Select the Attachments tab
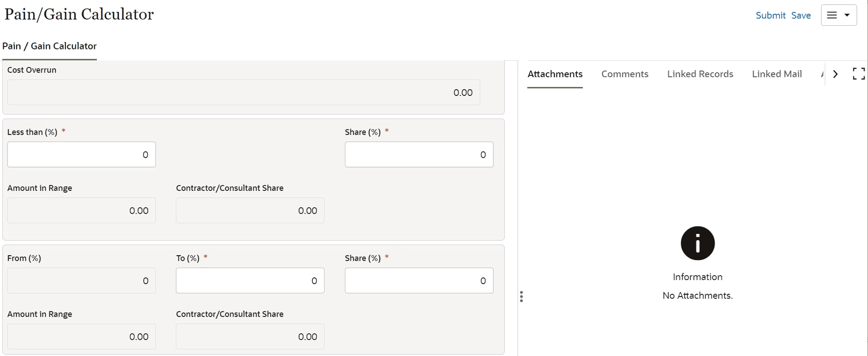Image resolution: width=868 pixels, height=356 pixels. coord(555,74)
